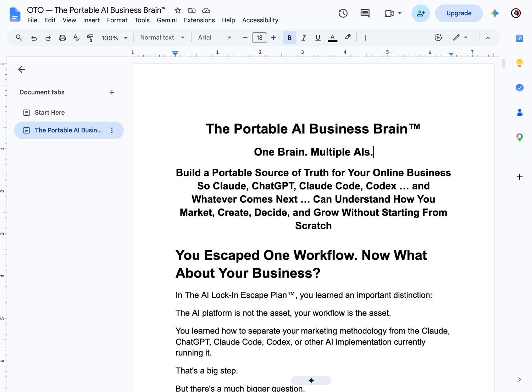
Task: Open the Format menu
Action: point(117,20)
